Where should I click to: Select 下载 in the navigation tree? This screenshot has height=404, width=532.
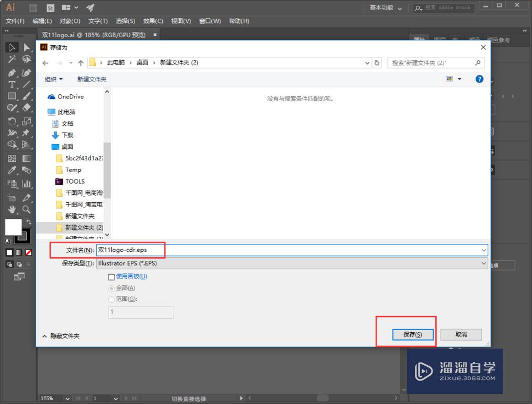point(62,135)
